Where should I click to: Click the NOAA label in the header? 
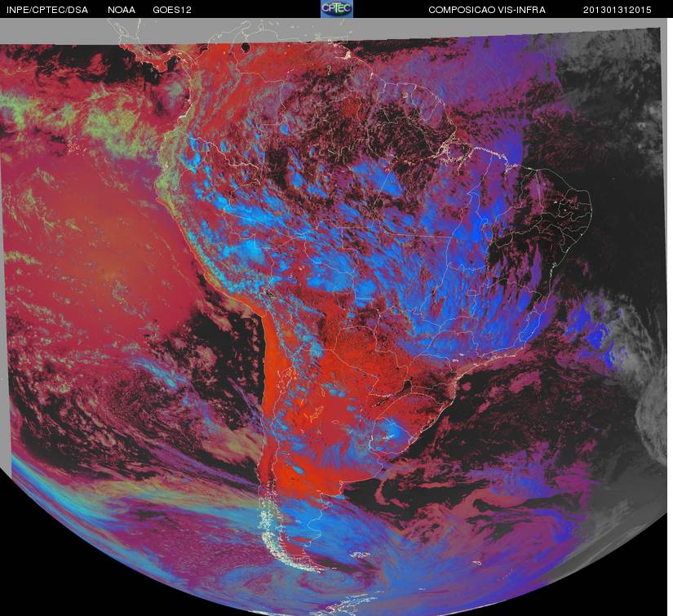point(122,10)
